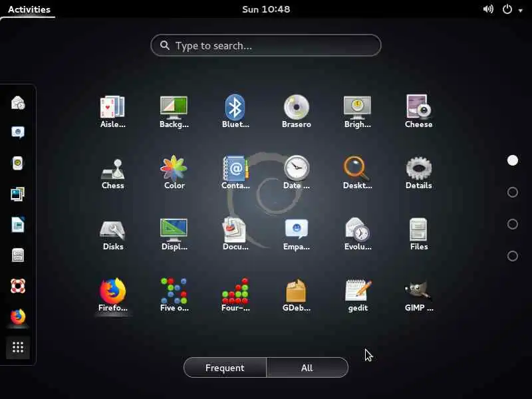Launch Empathy from the app grid
Viewport: 532px width, 399px height.
point(296,233)
